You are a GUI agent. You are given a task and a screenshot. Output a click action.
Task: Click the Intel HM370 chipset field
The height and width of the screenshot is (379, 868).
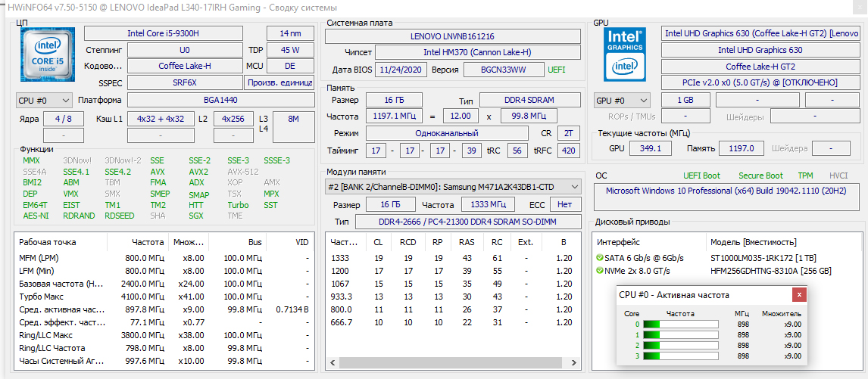click(x=478, y=52)
